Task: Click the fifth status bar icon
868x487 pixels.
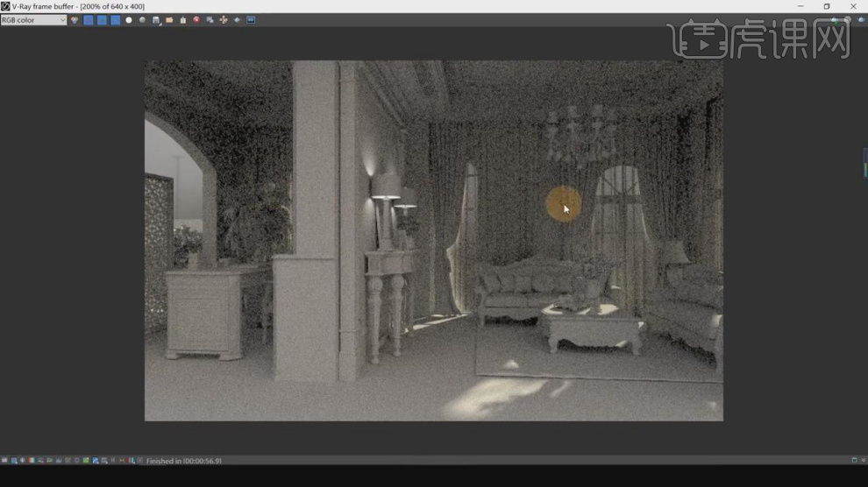Action: click(40, 461)
